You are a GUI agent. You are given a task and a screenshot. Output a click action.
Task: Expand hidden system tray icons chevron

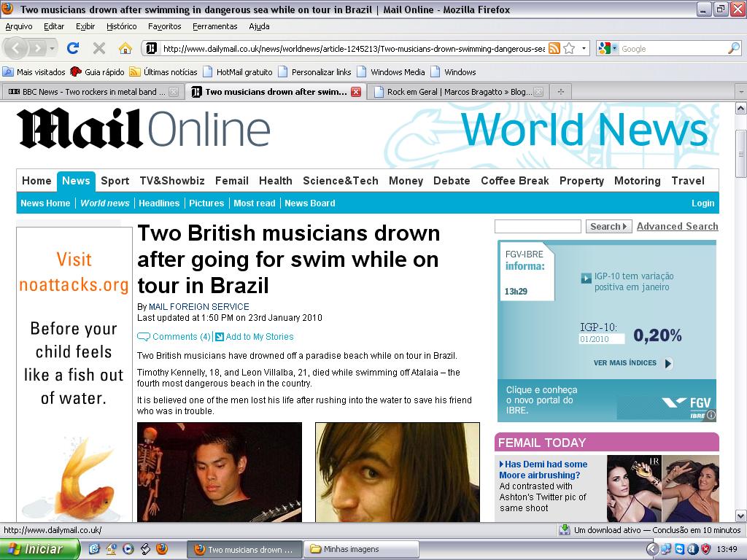(x=652, y=548)
